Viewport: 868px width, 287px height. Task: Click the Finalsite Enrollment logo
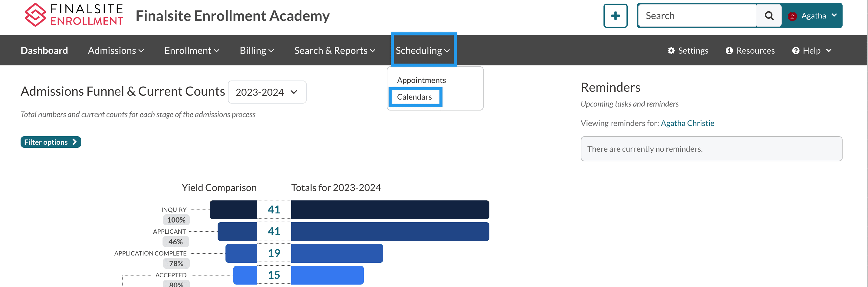[74, 15]
